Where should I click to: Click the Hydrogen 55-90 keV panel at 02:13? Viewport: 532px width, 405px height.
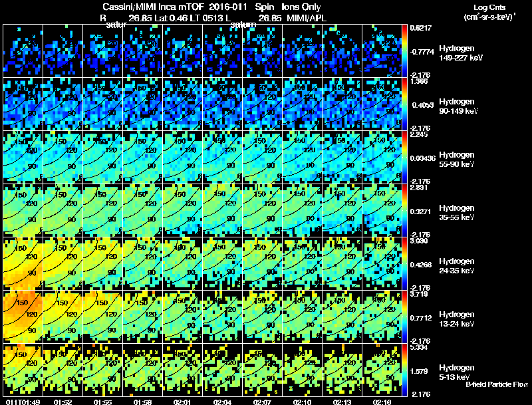(x=342, y=157)
